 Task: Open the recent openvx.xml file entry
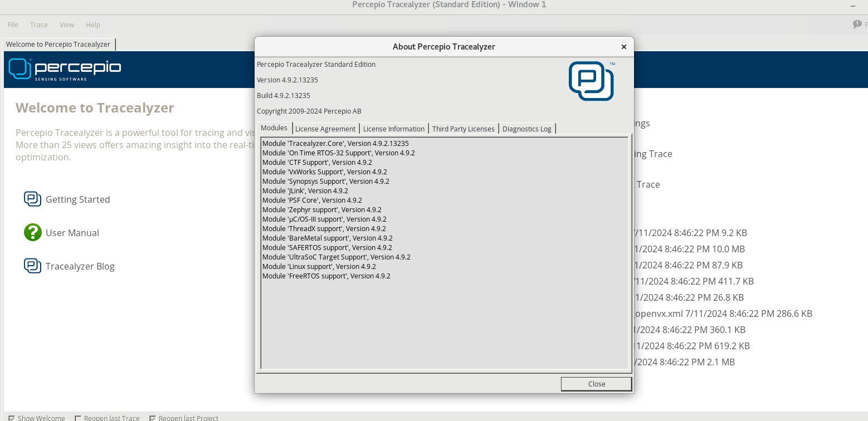click(723, 314)
